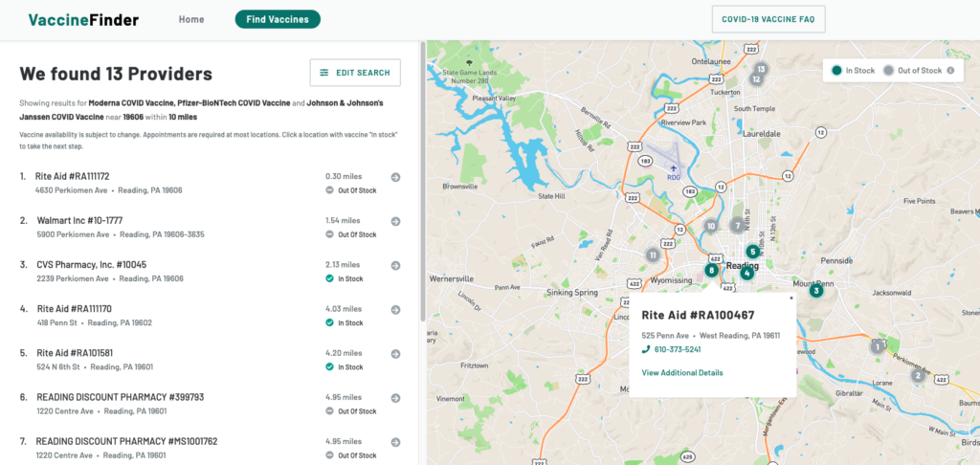
Task: Close the Rite Aid #RA100467 popup
Action: pyautogui.click(x=791, y=298)
